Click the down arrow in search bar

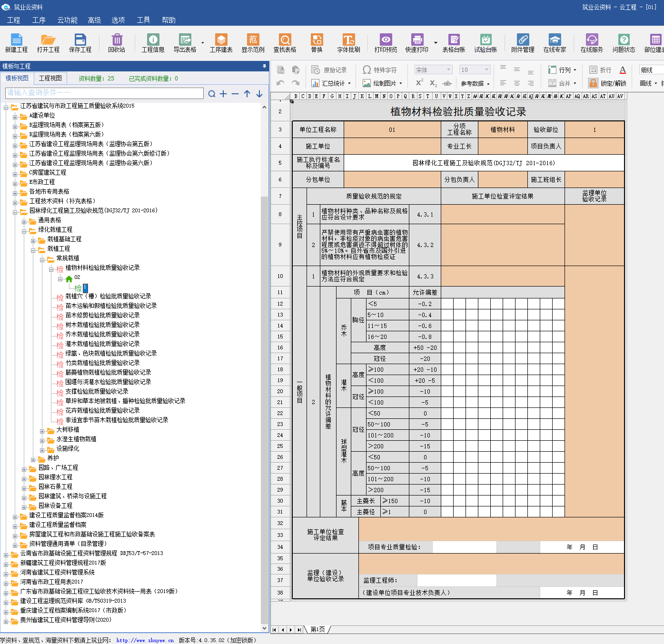click(259, 94)
